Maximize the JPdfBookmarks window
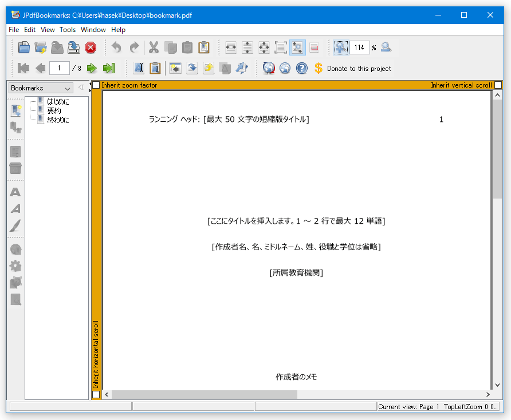This screenshot has height=420, width=511. pos(464,15)
